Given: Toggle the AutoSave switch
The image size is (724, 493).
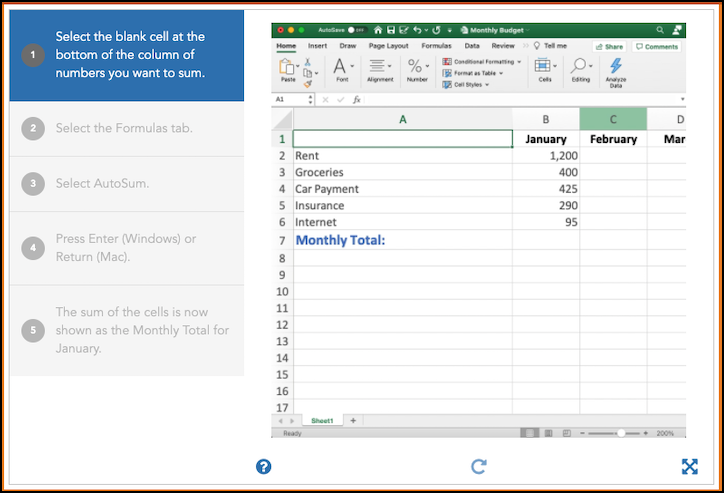Looking at the screenshot, I should pyautogui.click(x=356, y=30).
